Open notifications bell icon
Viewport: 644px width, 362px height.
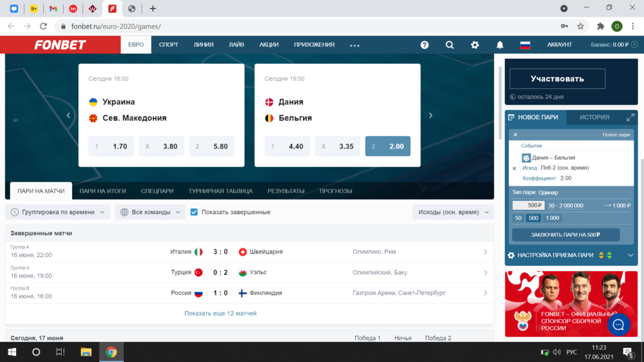pyautogui.click(x=500, y=45)
